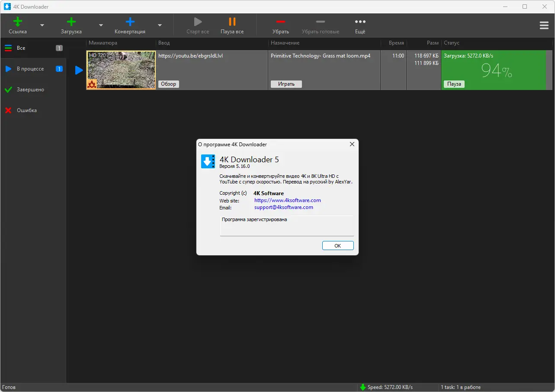Expand the Конвертация dropdown arrow

[160, 25]
